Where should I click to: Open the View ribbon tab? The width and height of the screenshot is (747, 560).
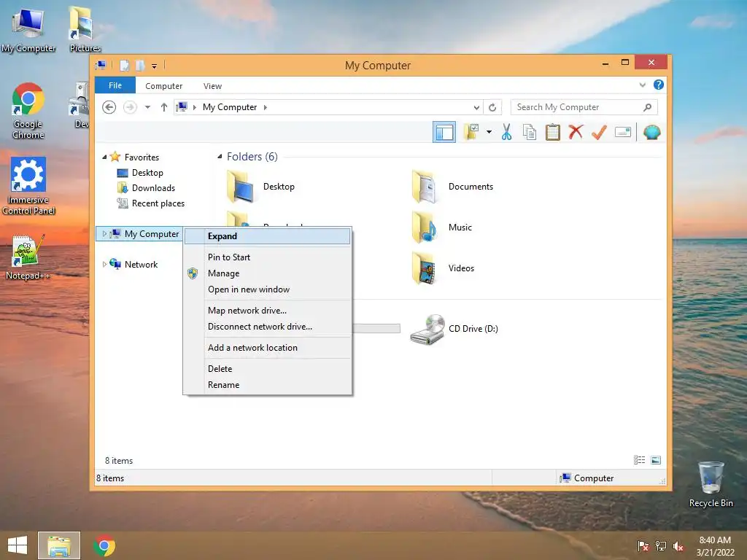pyautogui.click(x=212, y=86)
